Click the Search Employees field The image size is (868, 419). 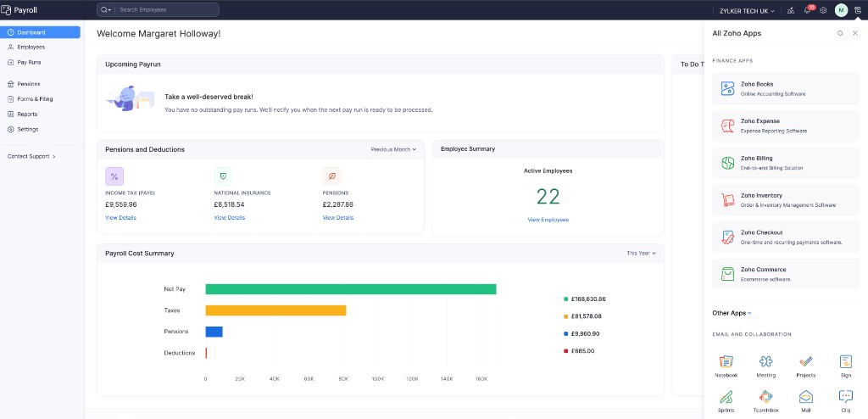pyautogui.click(x=168, y=10)
